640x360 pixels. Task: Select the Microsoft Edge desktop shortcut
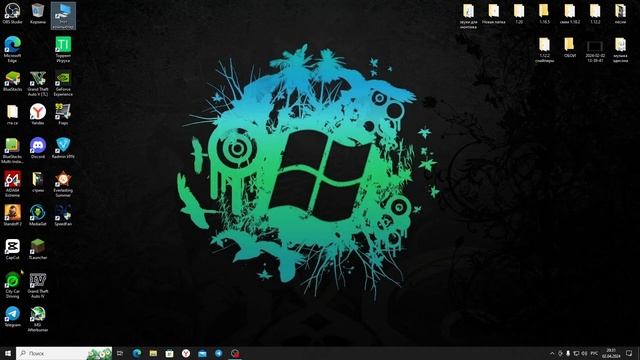[x=12, y=49]
